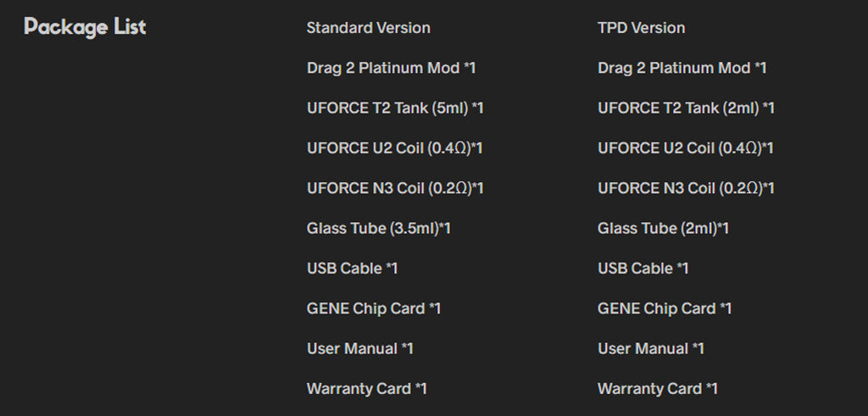Select the Glass Tube (3.5ml) item

[x=379, y=229]
